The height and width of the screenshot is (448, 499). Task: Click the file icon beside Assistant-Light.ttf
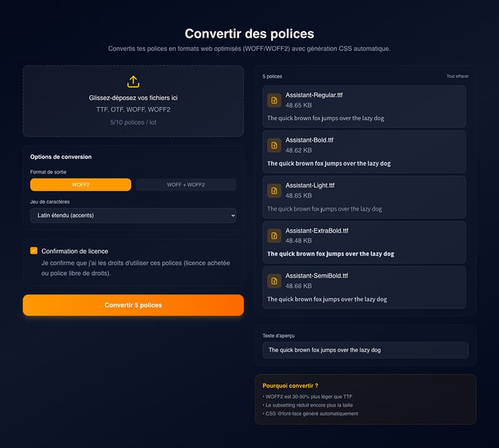coord(274,190)
